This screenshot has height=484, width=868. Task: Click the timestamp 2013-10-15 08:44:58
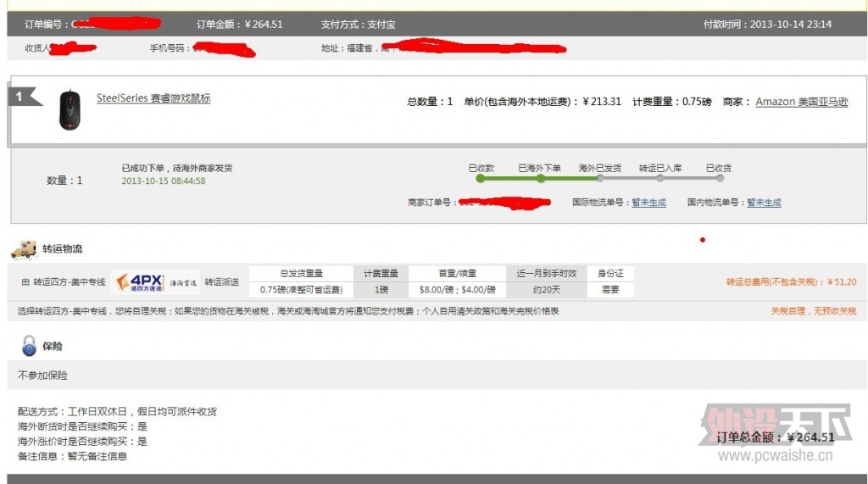pyautogui.click(x=164, y=181)
